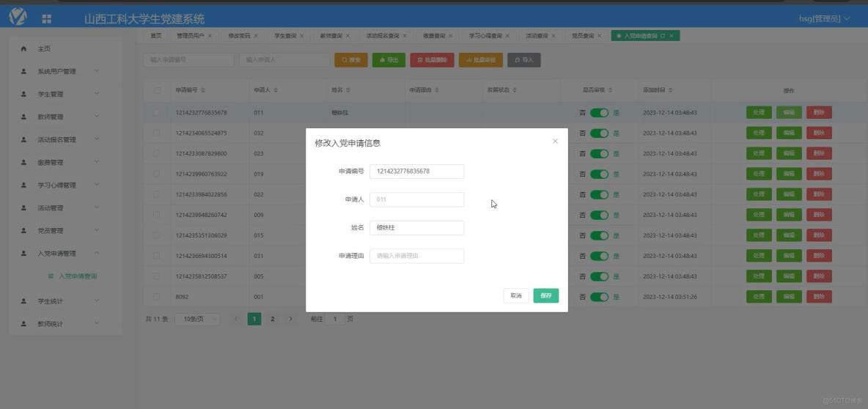This screenshot has width=868, height=409.
Task: Go to page 2 in pagination
Action: (273, 319)
